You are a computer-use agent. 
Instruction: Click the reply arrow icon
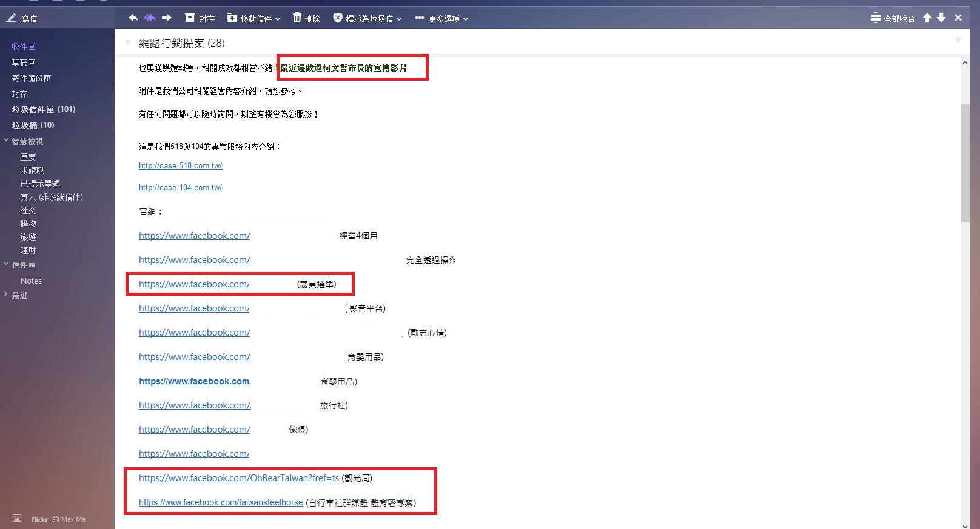click(133, 18)
